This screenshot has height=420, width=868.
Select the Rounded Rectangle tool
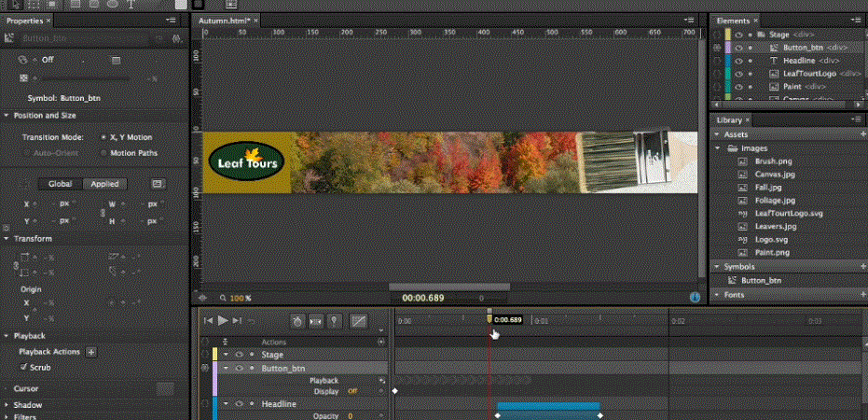pos(93,4)
